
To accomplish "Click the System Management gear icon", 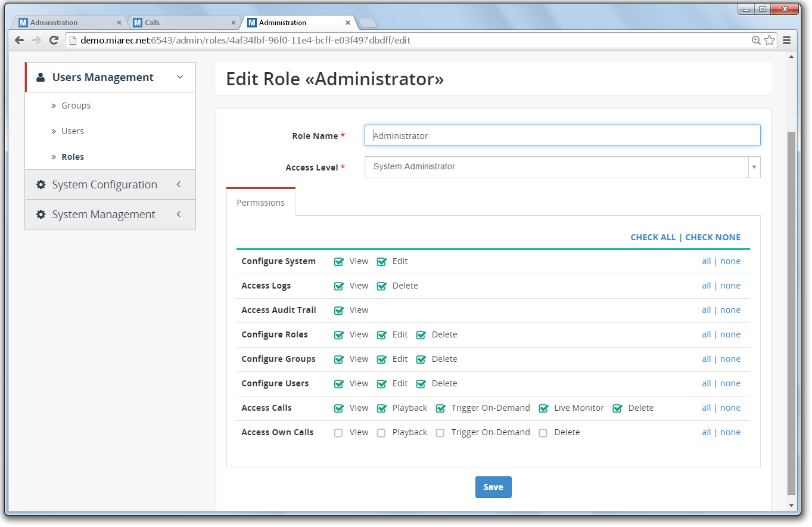I will [x=41, y=215].
